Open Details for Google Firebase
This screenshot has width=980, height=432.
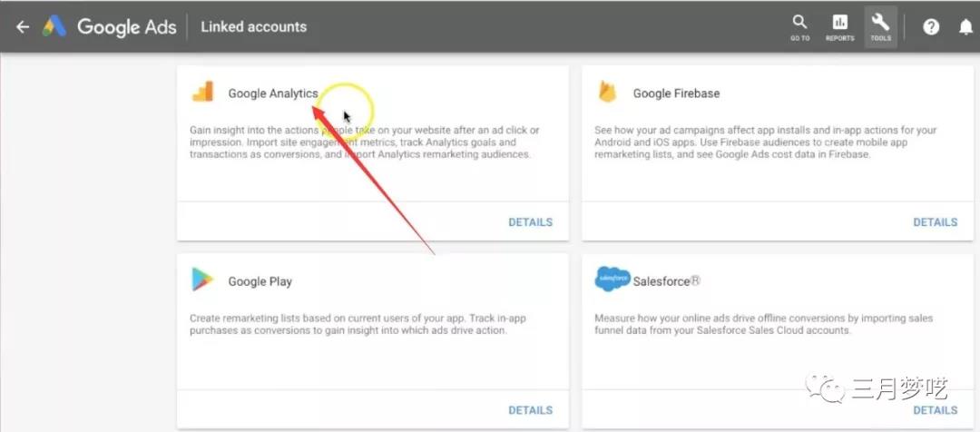935,222
